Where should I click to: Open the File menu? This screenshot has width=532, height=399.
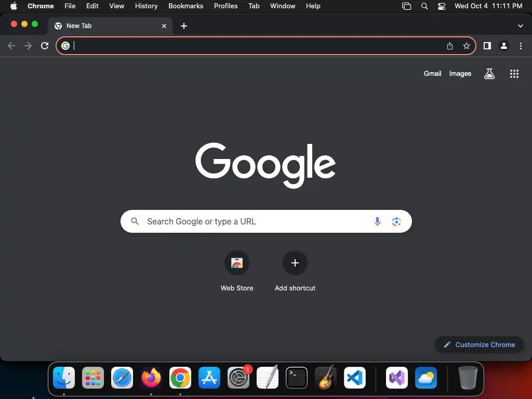[x=70, y=6]
